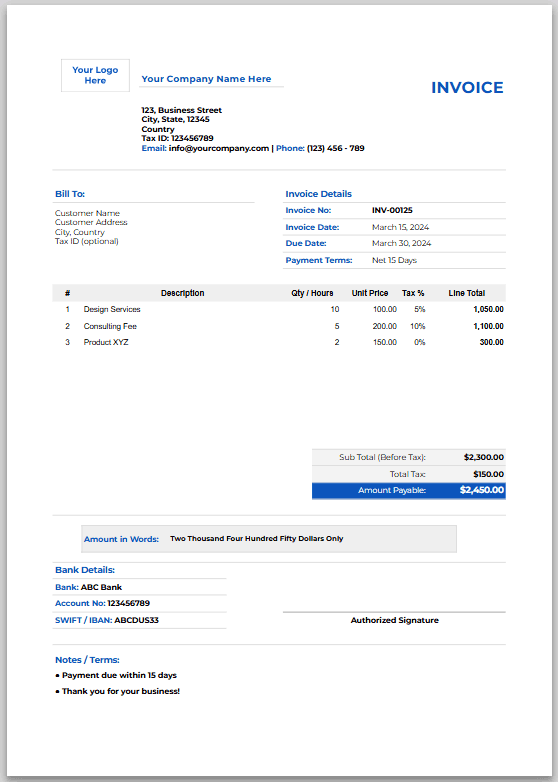558x782 pixels.
Task: Select the 'Customer Address' text
Action: tap(91, 222)
